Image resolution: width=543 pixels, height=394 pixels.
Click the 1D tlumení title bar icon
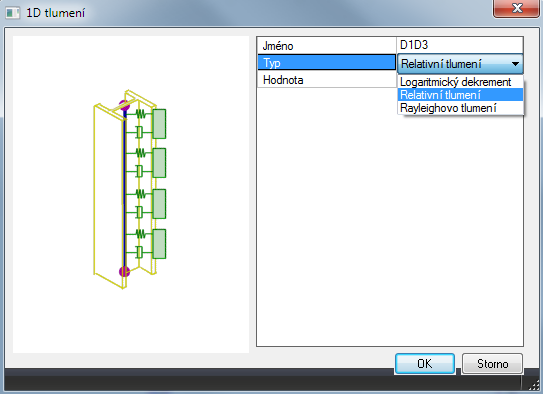click(13, 13)
